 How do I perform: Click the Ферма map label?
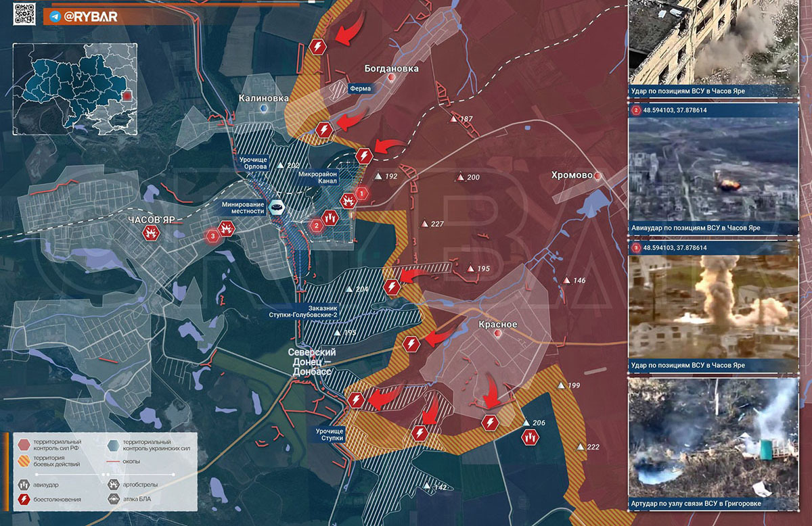point(360,88)
